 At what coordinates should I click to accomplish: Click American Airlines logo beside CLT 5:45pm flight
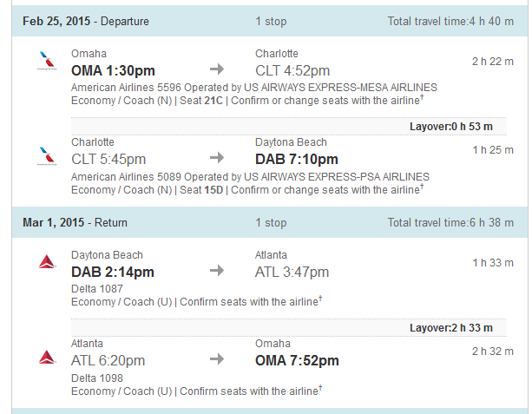pos(47,156)
